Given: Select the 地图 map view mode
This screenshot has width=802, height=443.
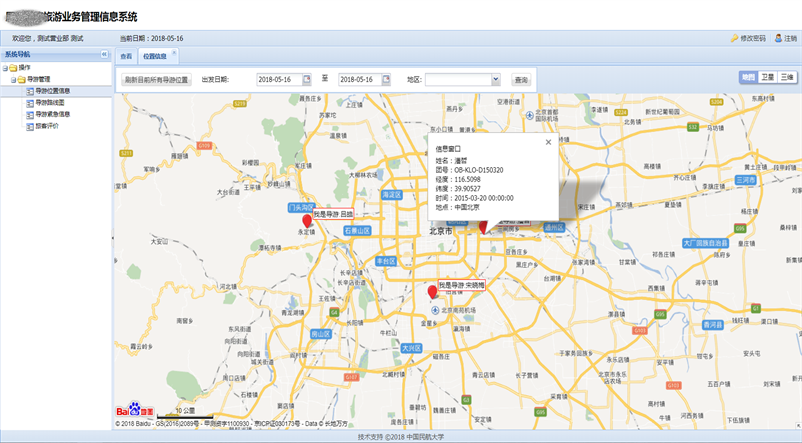Looking at the screenshot, I should [x=748, y=77].
